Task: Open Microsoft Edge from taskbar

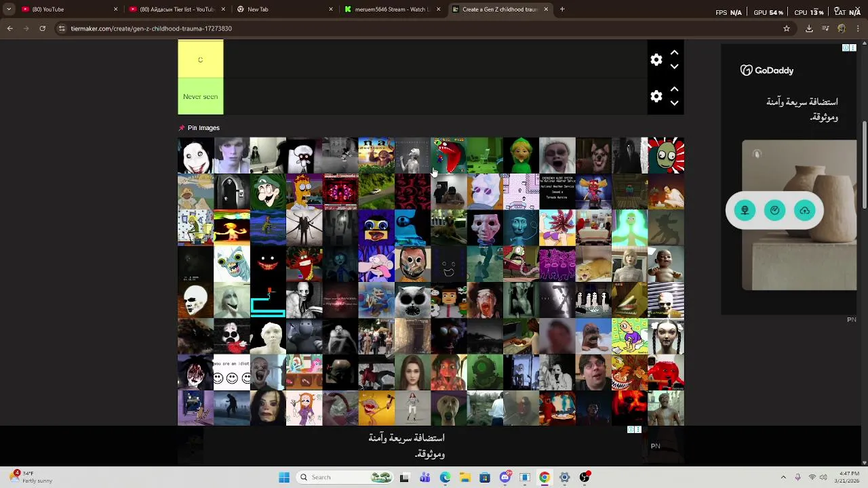Action: pos(445,477)
